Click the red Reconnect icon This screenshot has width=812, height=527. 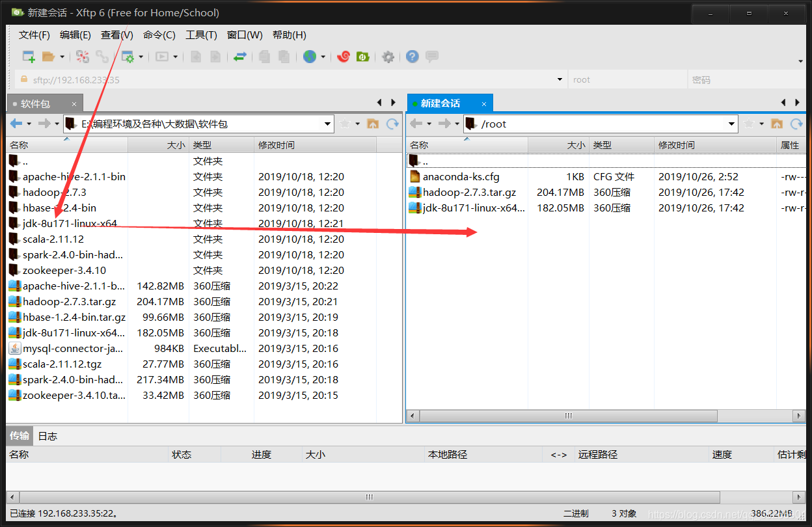[x=83, y=57]
